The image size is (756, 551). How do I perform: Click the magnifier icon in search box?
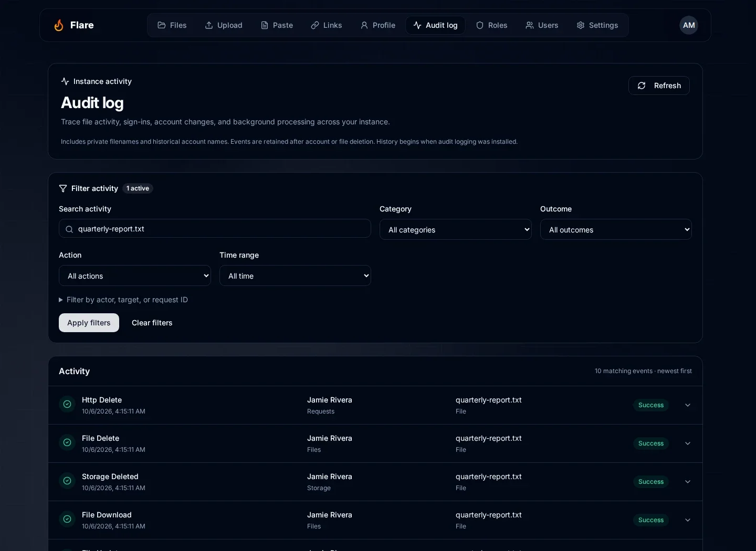tap(69, 229)
